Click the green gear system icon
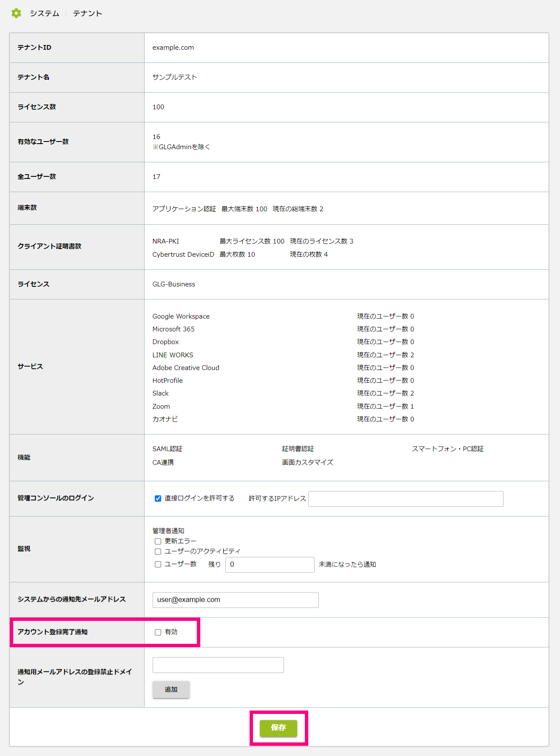Screen dimensions: 560x756 coord(16,13)
